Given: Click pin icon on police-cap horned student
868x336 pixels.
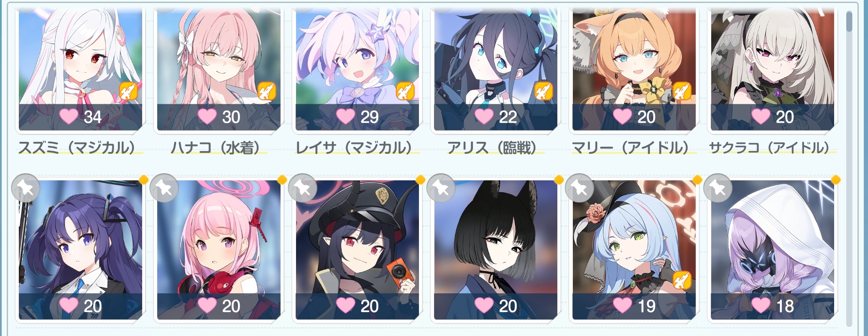Looking at the screenshot, I should click(303, 188).
